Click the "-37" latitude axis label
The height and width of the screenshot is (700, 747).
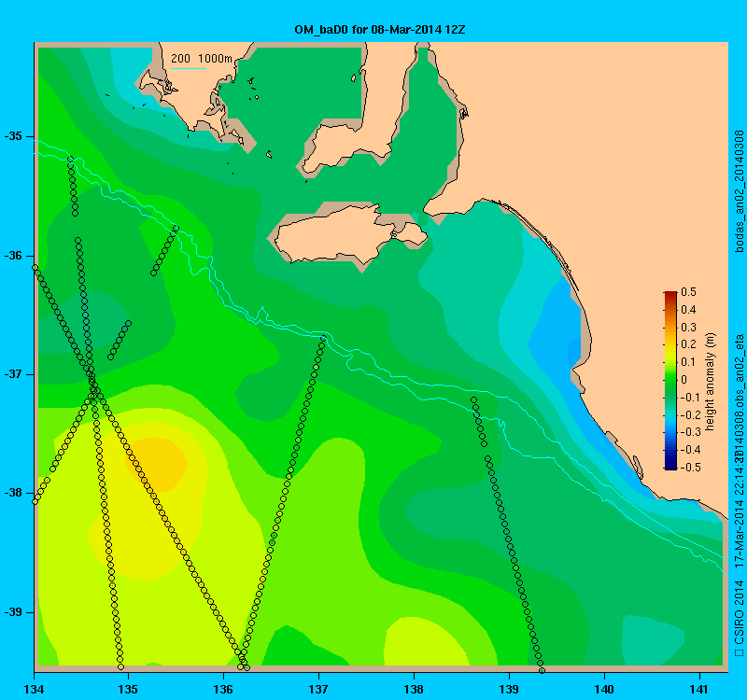point(13,374)
